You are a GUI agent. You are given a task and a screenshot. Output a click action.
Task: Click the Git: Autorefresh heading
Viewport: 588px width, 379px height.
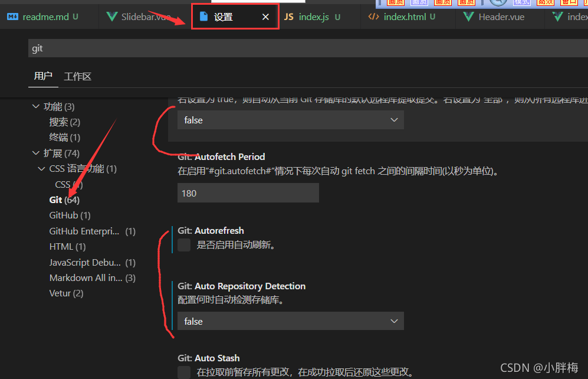coord(211,230)
